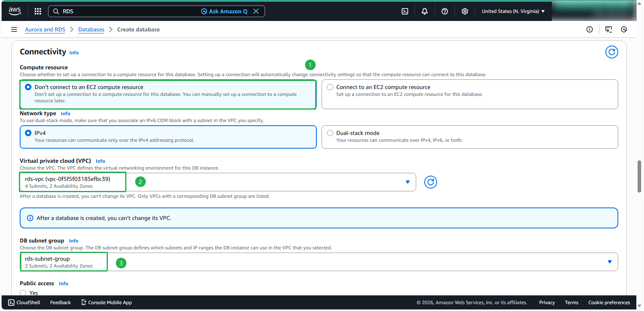Image resolution: width=644 pixels, height=311 pixels.
Task: Open Console Mobile App link
Action: [110, 303]
